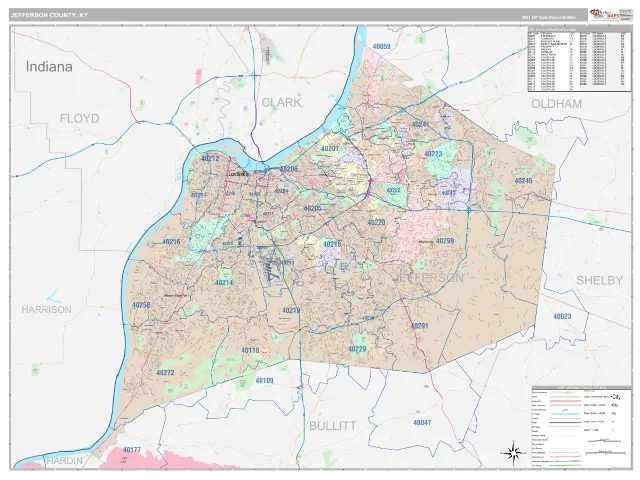
Task: Click the "Indiana" state label
Action: point(49,67)
